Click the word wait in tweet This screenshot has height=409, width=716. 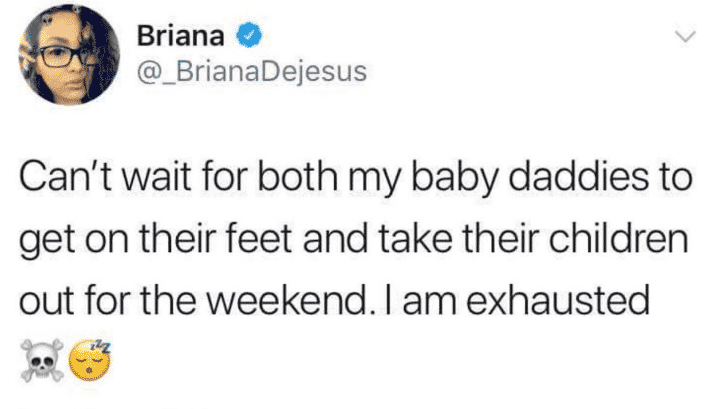(x=156, y=177)
